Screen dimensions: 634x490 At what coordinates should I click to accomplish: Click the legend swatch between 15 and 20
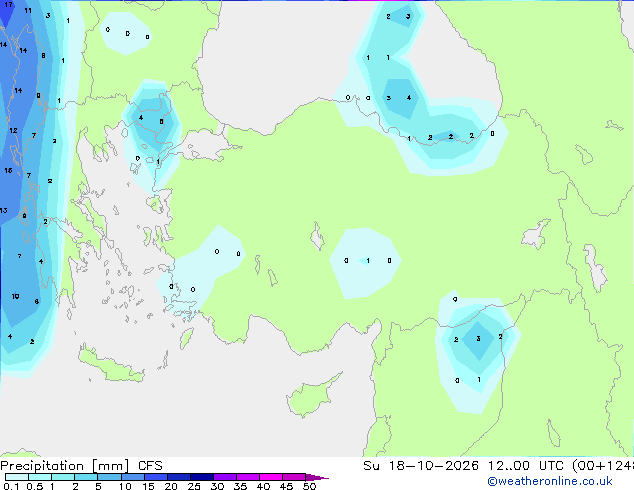tap(156, 477)
